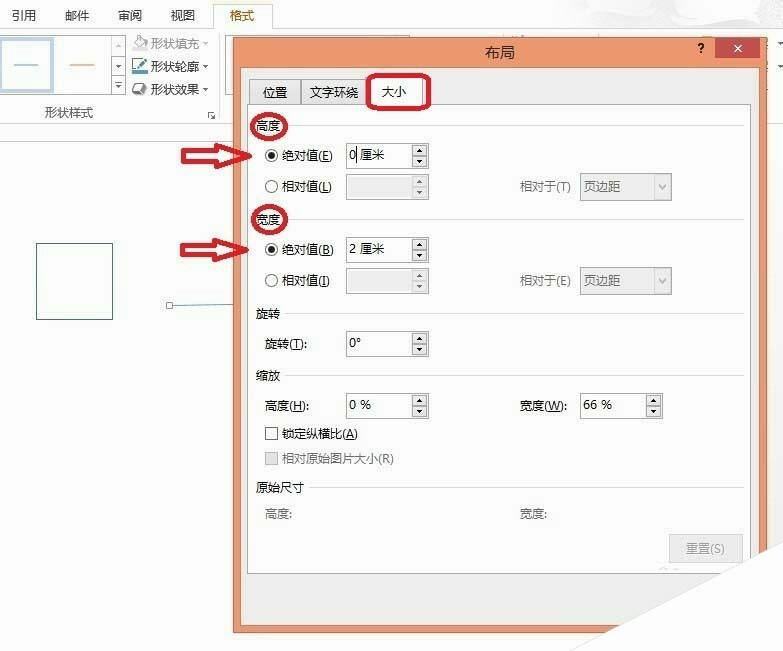Open the 邮件 ribbon tab

tap(77, 16)
